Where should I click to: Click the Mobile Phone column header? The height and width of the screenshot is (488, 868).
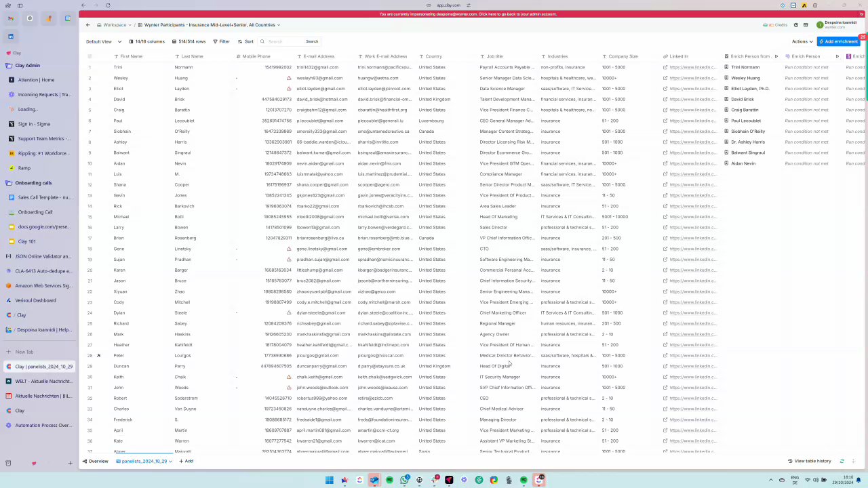click(256, 56)
